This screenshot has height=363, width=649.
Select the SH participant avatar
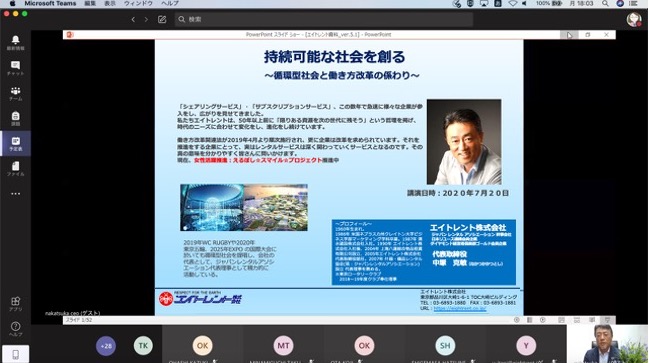[x=445, y=346]
